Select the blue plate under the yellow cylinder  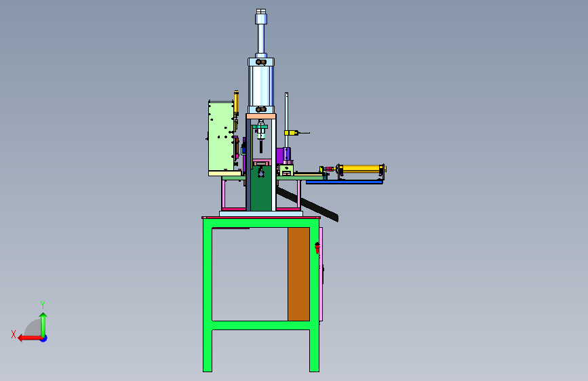pos(345,182)
